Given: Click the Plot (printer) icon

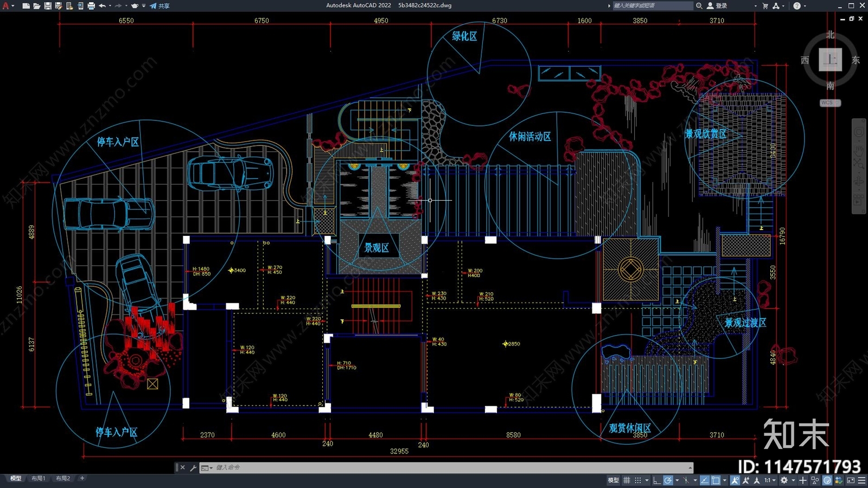Looking at the screenshot, I should coord(91,6).
